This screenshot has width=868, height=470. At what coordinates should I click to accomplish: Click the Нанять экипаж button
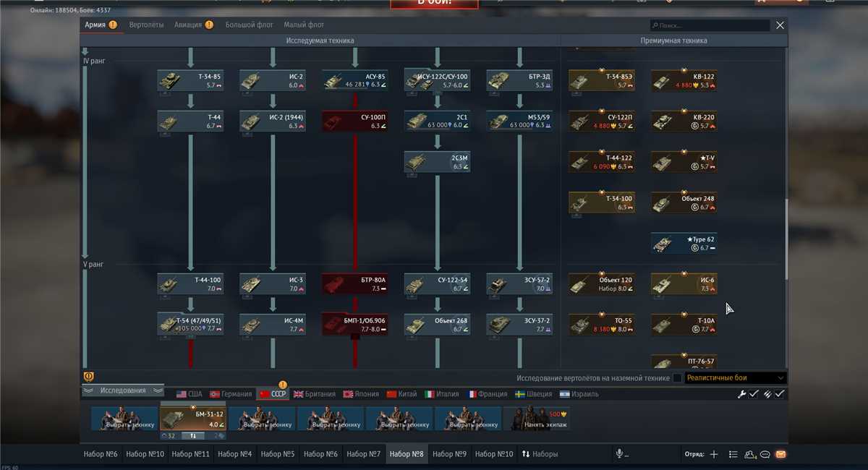[537, 419]
